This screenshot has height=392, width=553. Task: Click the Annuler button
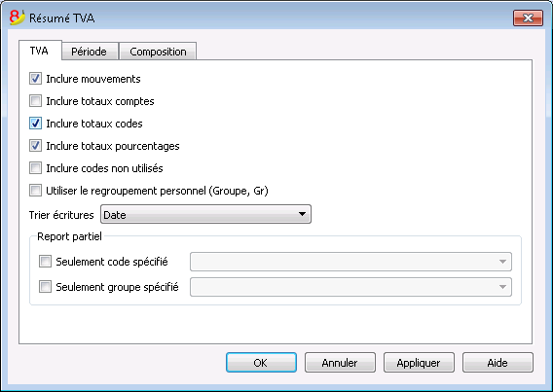pyautogui.click(x=340, y=363)
